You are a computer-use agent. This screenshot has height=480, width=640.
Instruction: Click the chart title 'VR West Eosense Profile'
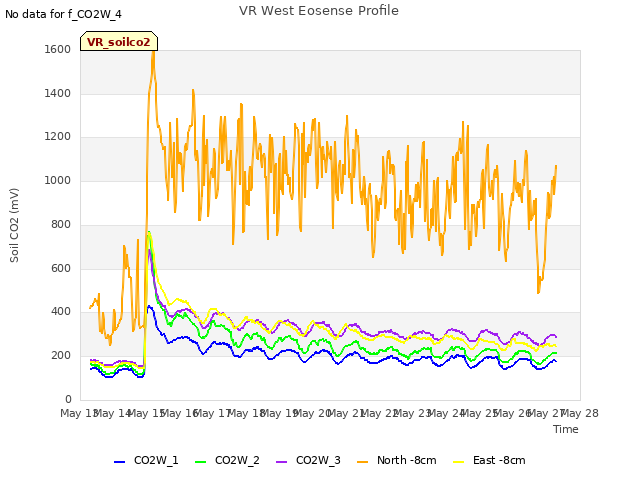319,11
